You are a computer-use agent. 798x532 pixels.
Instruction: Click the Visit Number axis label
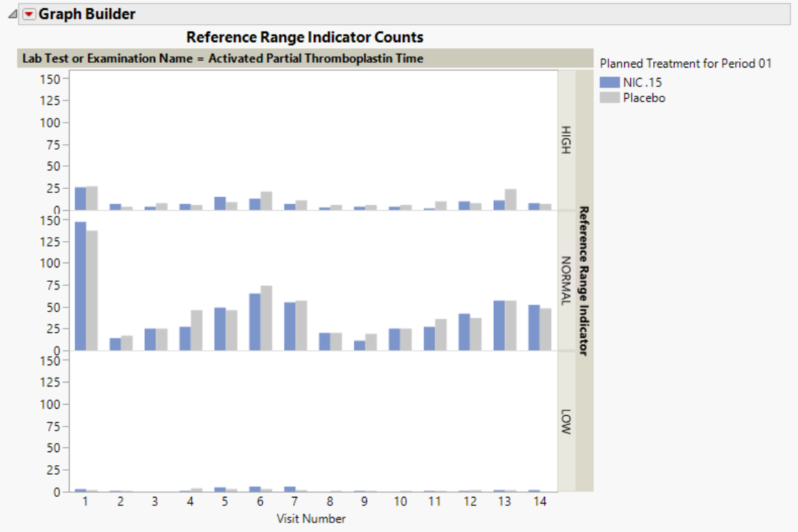[x=311, y=518]
